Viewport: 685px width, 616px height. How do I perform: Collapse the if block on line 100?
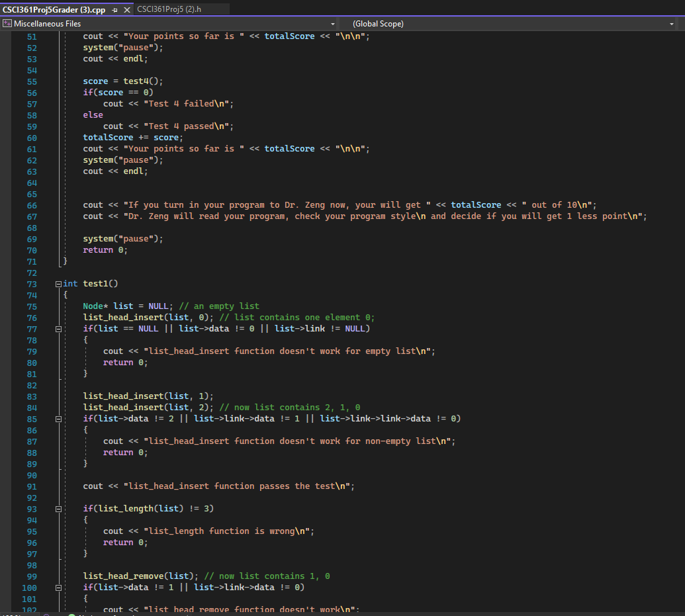[58, 588]
